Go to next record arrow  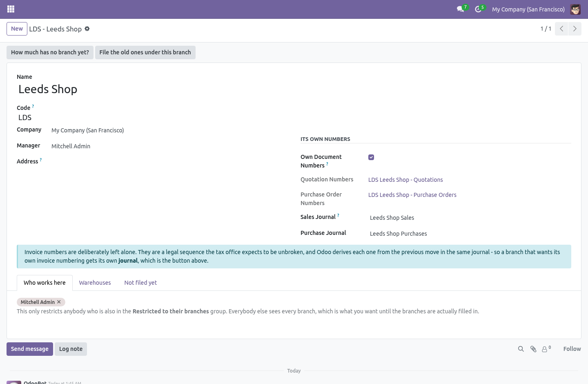point(575,29)
